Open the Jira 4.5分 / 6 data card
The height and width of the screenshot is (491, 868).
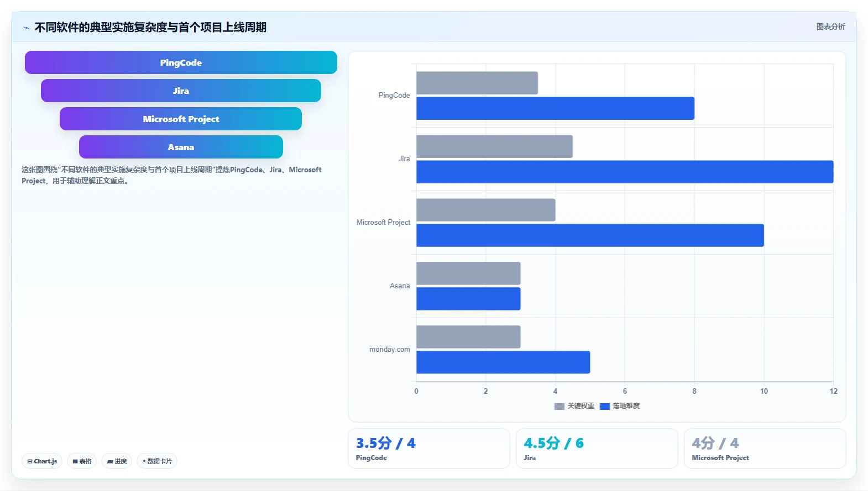click(597, 448)
